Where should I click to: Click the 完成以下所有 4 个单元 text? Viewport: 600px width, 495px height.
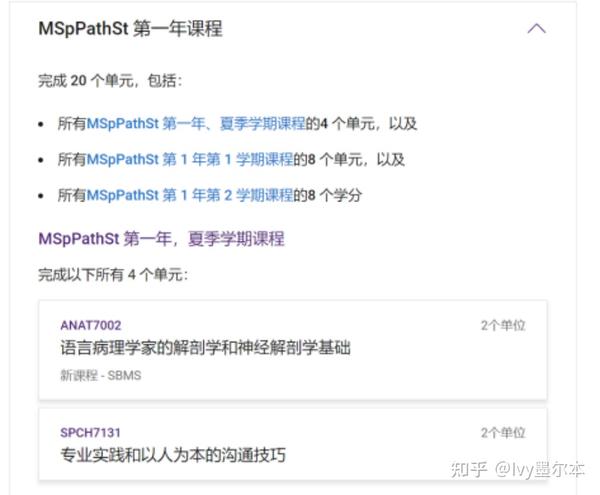(113, 275)
